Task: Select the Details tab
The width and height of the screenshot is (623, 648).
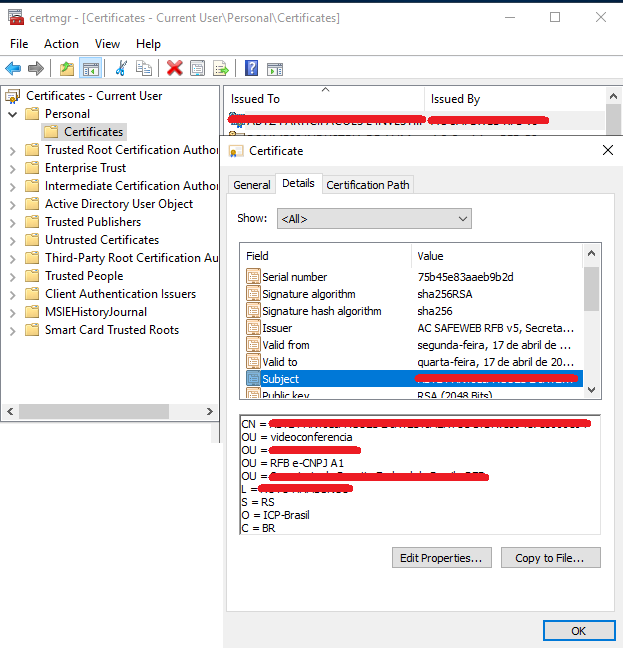Action: coord(298,183)
